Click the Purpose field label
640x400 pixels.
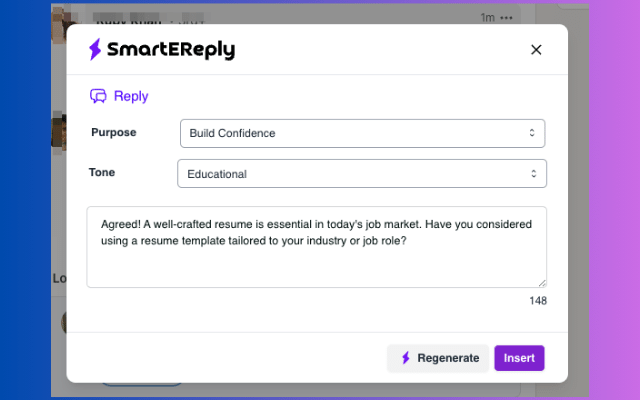point(113,132)
